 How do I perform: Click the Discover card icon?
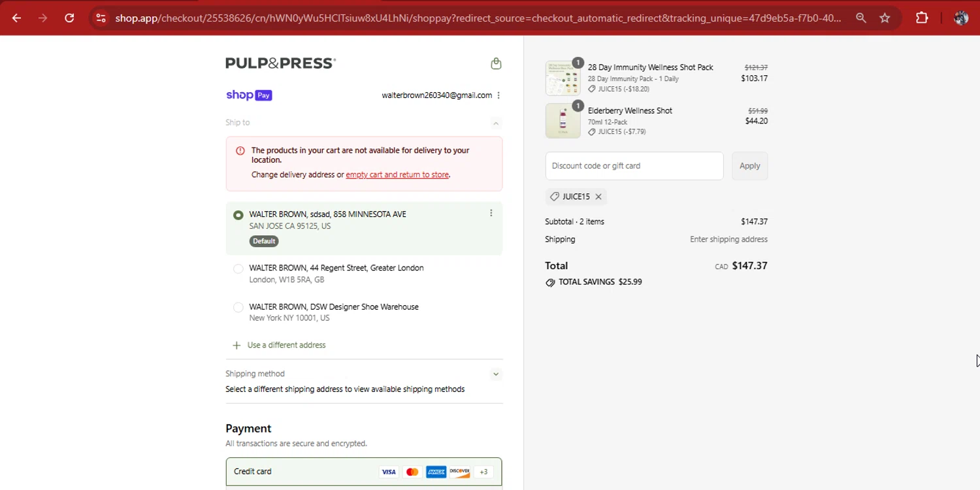click(459, 472)
